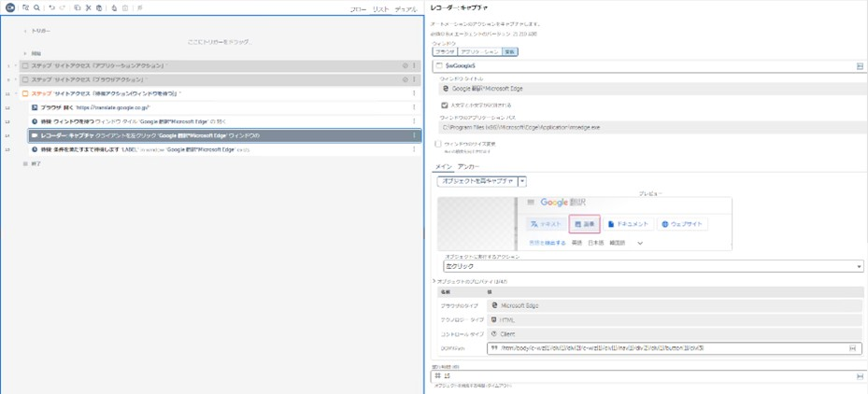
Task: Select the ブラウザ window type button
Action: [x=444, y=52]
